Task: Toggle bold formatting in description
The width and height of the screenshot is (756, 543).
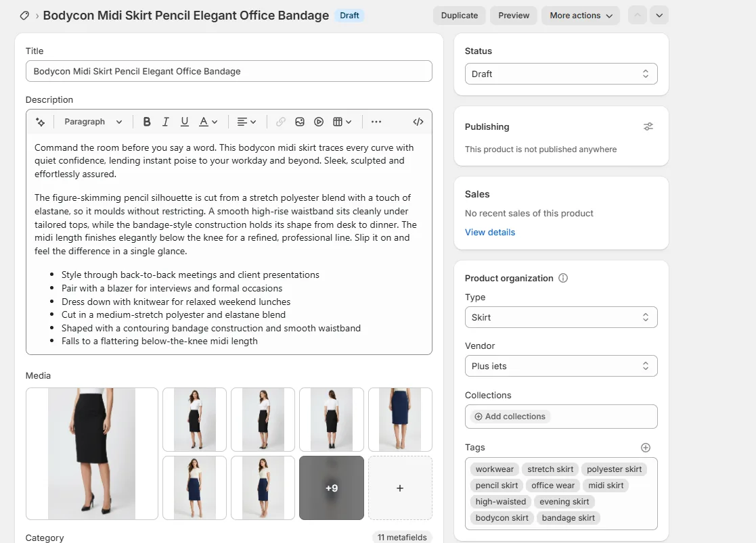Action: click(147, 122)
